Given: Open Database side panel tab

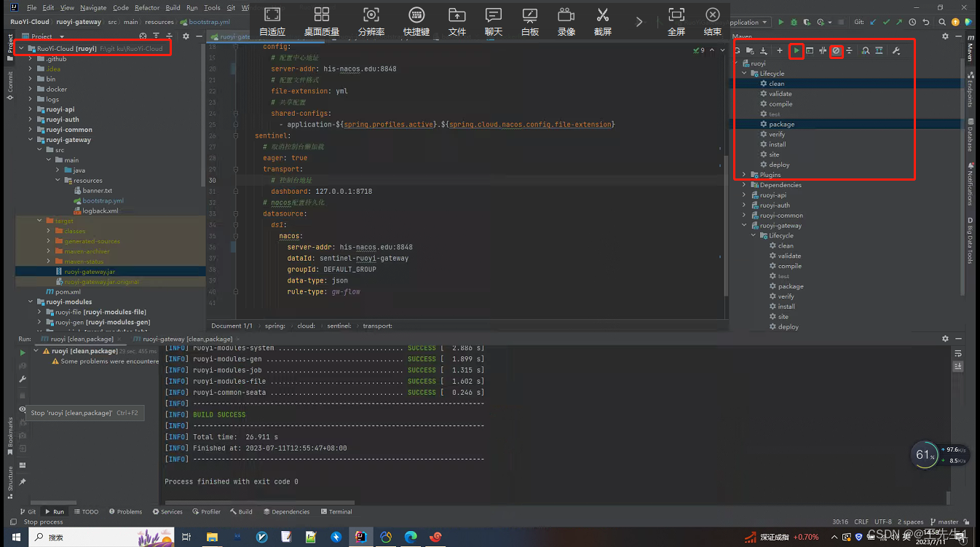Looking at the screenshot, I should tap(971, 135).
